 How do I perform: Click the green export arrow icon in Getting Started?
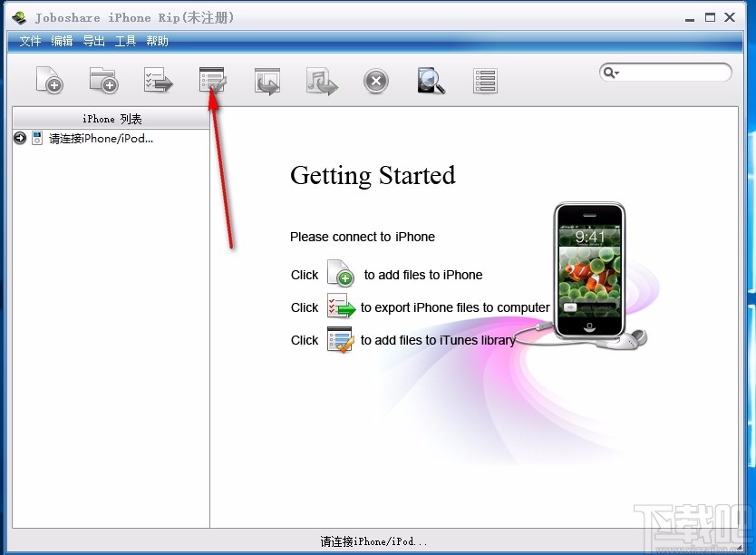340,307
